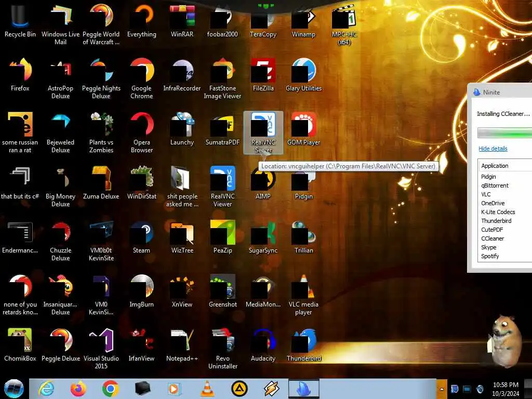
Task: Open the Thunderbird desktop shortcut
Action: pyautogui.click(x=303, y=345)
